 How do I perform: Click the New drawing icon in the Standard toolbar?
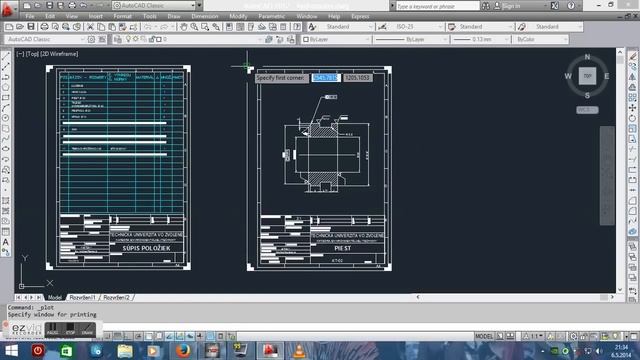tap(9, 27)
